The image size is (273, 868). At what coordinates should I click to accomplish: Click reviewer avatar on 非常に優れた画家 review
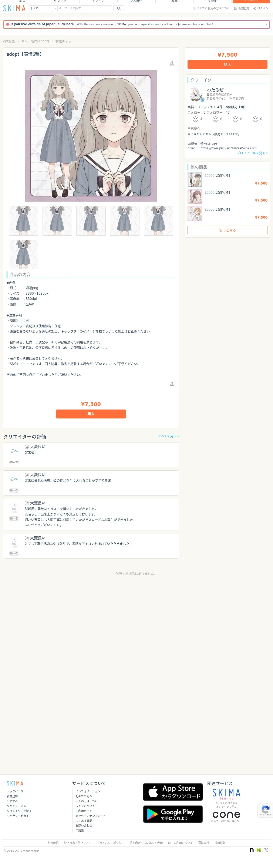pyautogui.click(x=14, y=479)
